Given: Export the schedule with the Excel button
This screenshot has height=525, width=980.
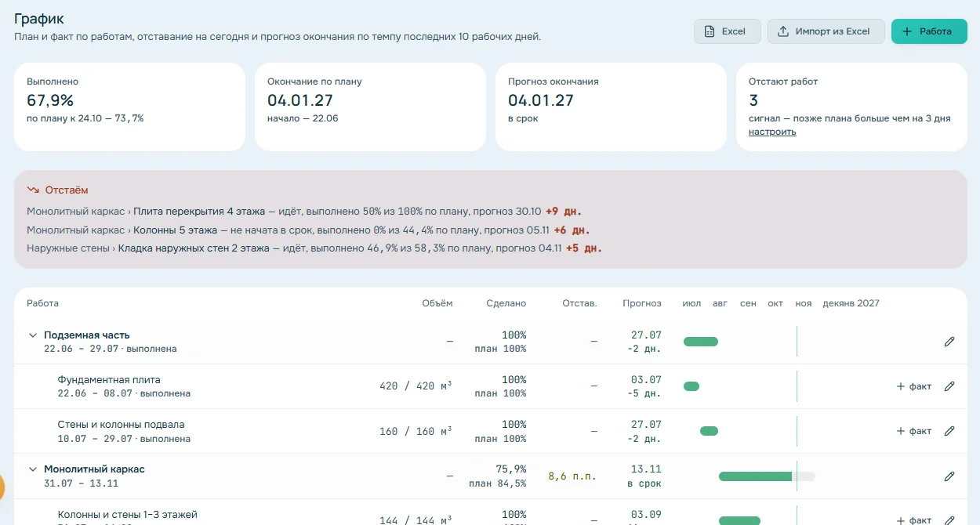Looking at the screenshot, I should [728, 31].
